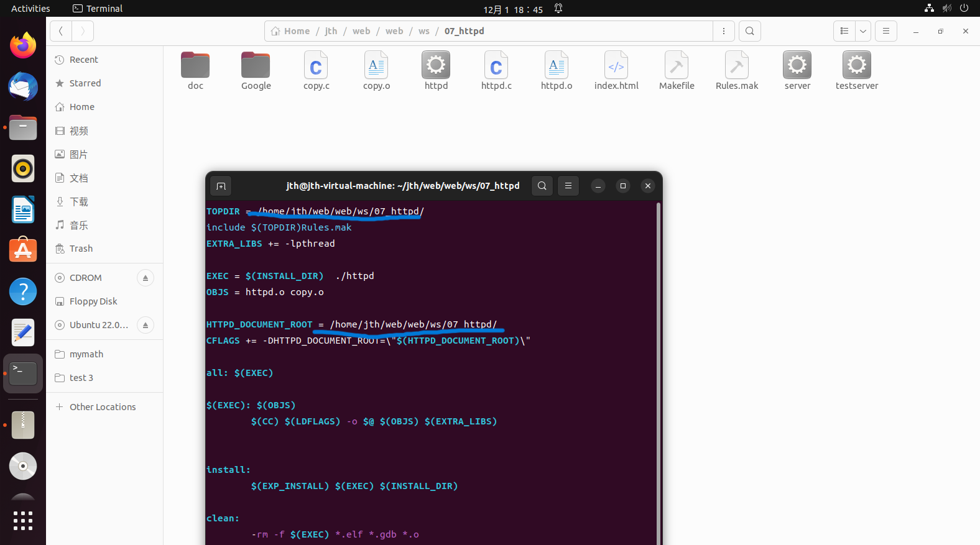Open the terminal hamburger menu

tap(568, 186)
